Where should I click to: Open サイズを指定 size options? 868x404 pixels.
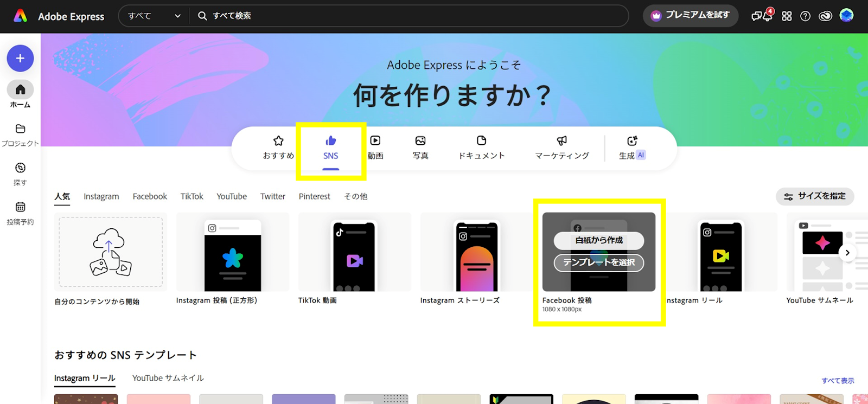click(814, 196)
